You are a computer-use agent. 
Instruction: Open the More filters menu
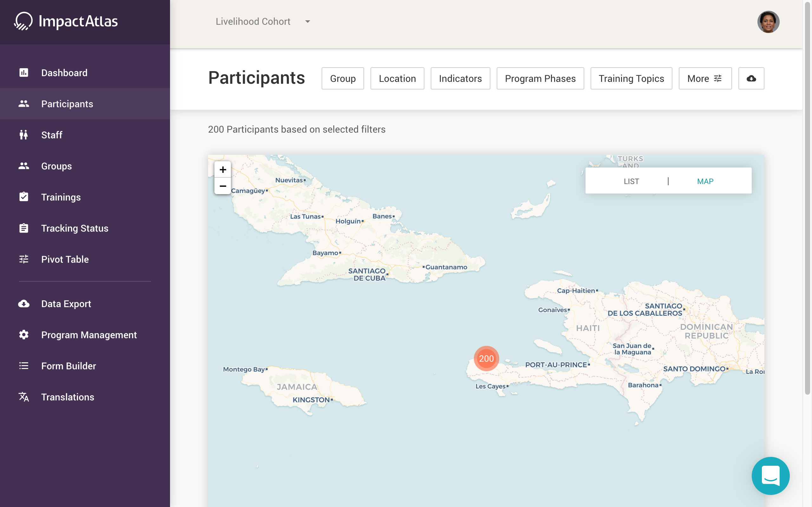point(705,78)
